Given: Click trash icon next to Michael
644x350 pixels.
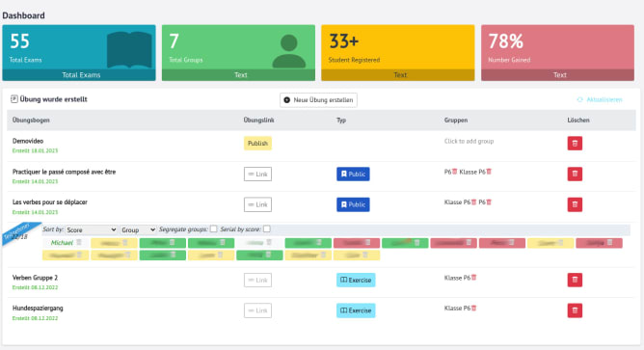Looking at the screenshot, I should click(79, 242).
